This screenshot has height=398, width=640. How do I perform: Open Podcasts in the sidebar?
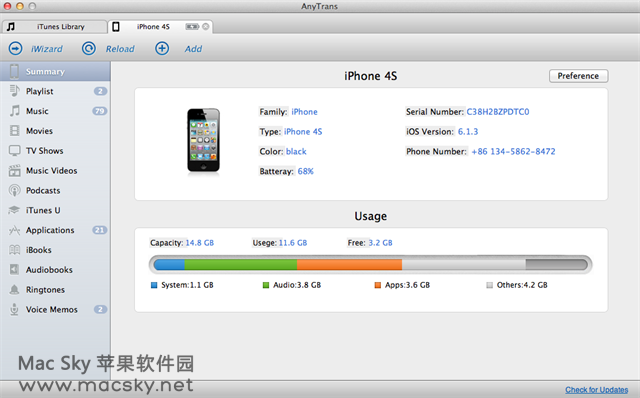coord(55,191)
